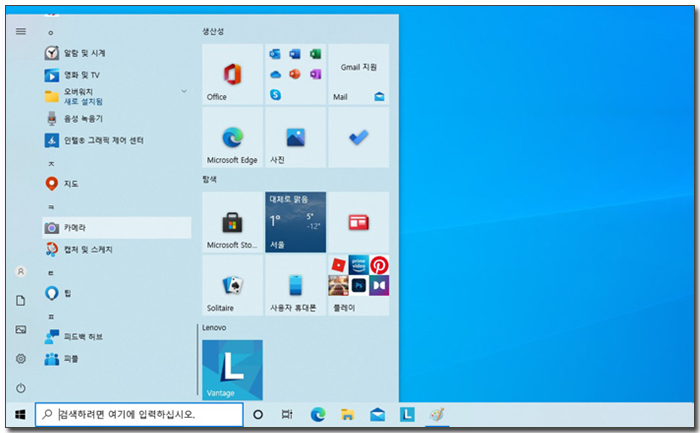
Task: Click the Lenovo group header
Action: click(214, 328)
